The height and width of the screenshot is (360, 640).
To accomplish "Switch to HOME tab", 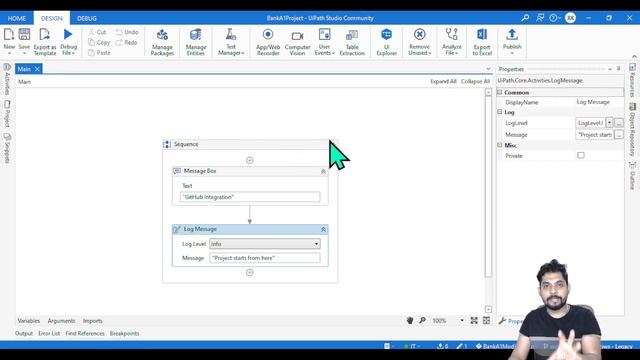I will point(17,18).
